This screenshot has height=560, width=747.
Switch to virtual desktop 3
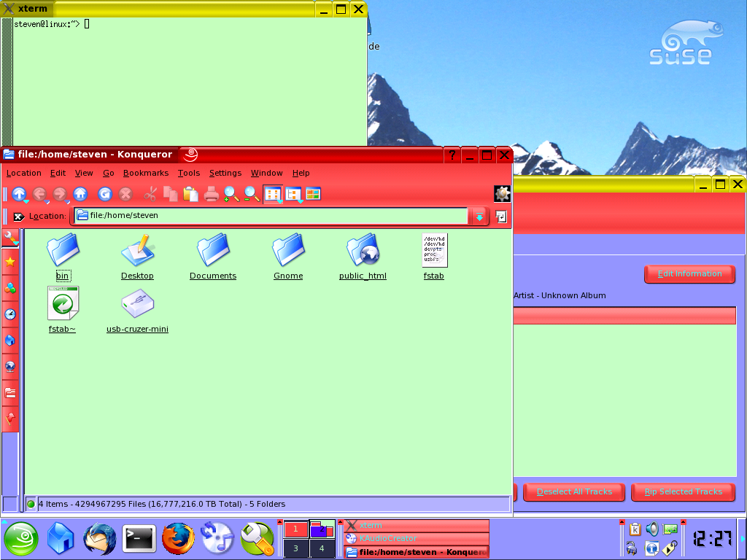coord(296,548)
